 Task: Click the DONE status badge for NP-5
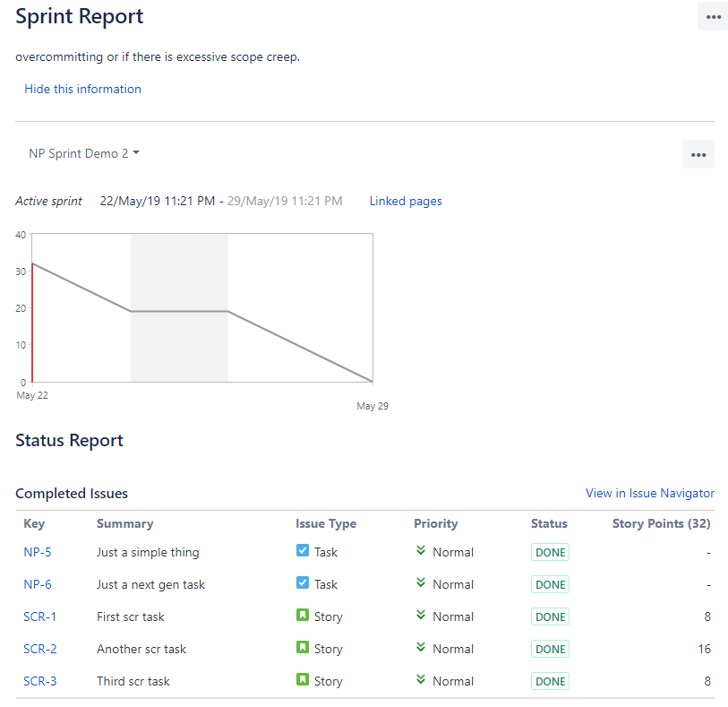coord(550,552)
